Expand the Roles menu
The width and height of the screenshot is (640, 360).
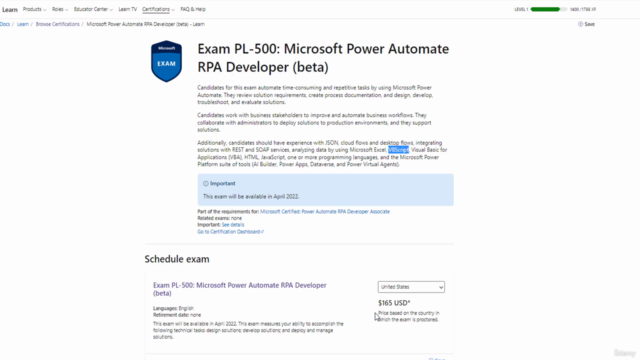[60, 9]
